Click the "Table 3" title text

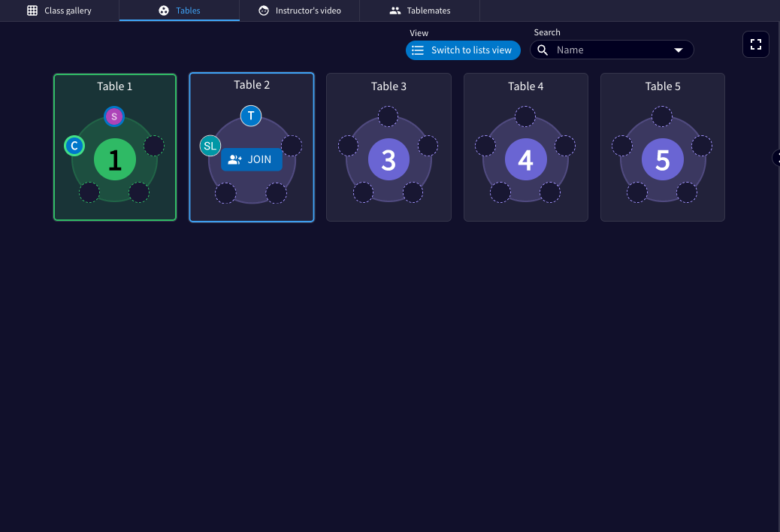click(x=388, y=86)
